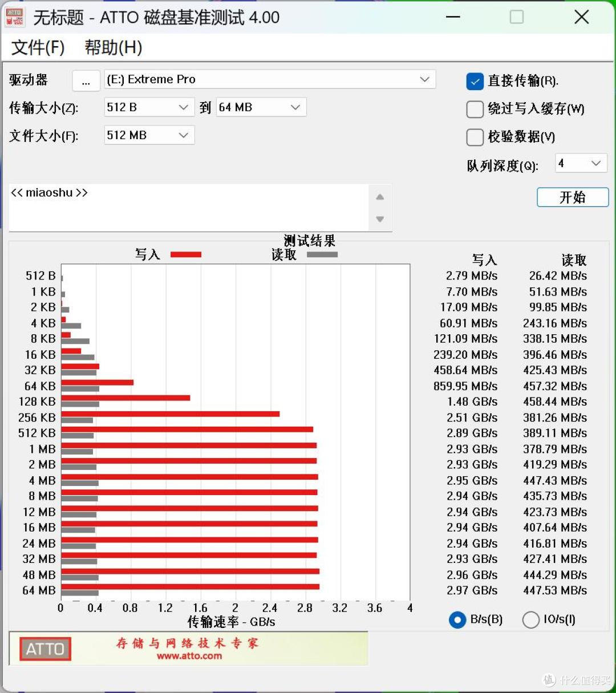Enable the 绕过写入缓存(W) checkbox
Screen dimensions: 616x693
(x=475, y=110)
